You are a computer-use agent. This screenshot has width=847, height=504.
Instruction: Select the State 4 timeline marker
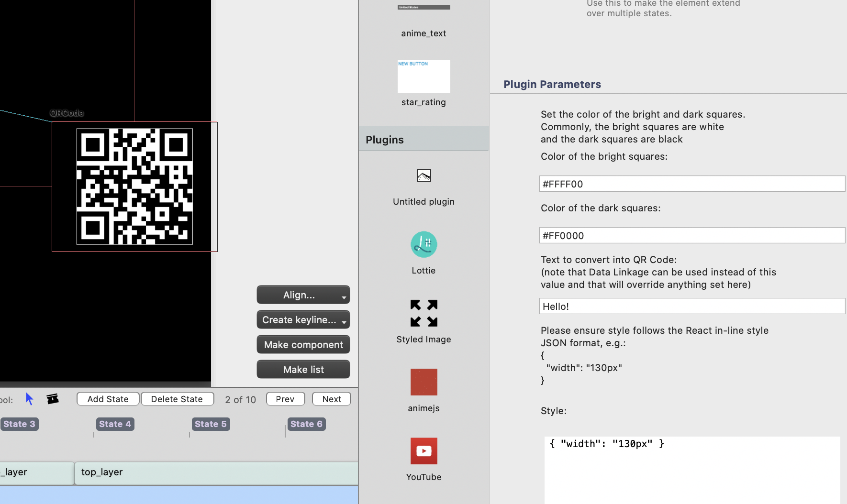click(x=115, y=424)
